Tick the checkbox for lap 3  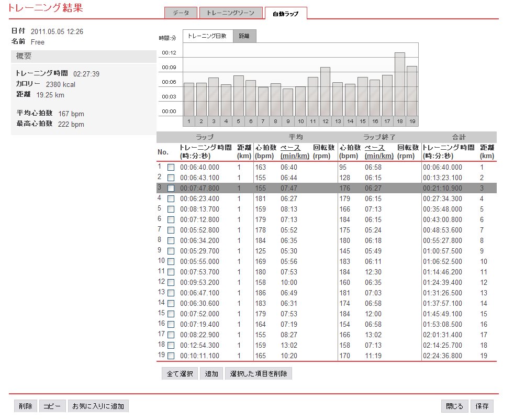pos(171,189)
